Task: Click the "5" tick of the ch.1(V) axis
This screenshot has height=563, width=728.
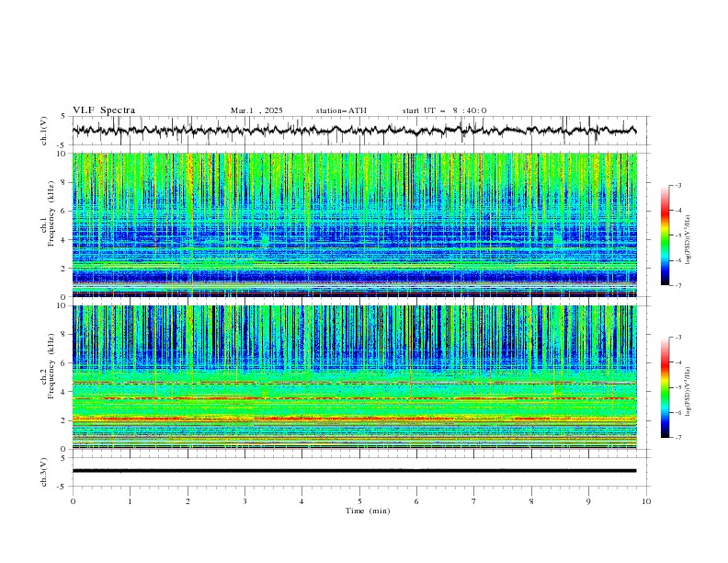Action: [63, 116]
